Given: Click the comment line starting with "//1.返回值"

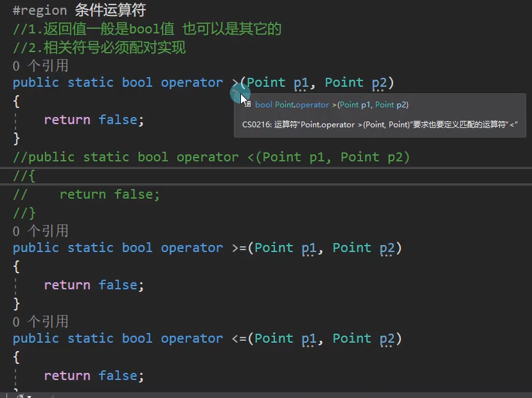Looking at the screenshot, I should coord(147,29).
